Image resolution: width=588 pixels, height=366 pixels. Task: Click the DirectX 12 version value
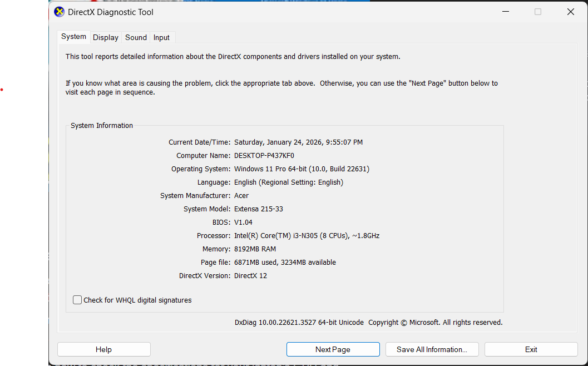[x=250, y=276]
